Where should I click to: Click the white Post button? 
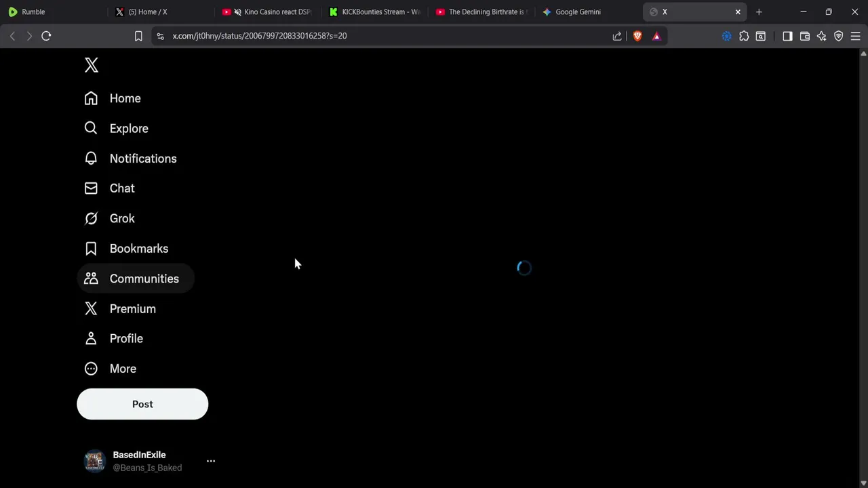(x=142, y=404)
